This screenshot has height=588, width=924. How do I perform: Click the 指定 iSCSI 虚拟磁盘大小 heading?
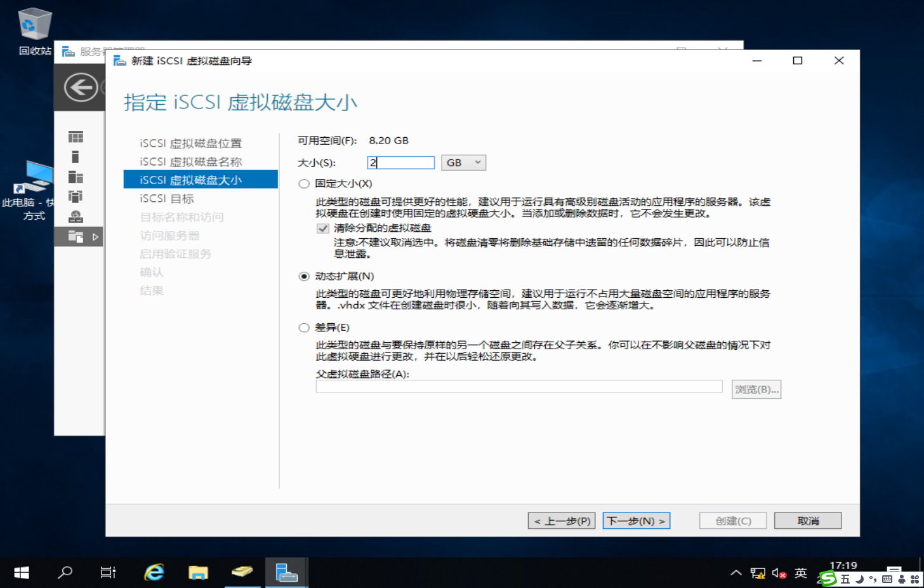241,102
